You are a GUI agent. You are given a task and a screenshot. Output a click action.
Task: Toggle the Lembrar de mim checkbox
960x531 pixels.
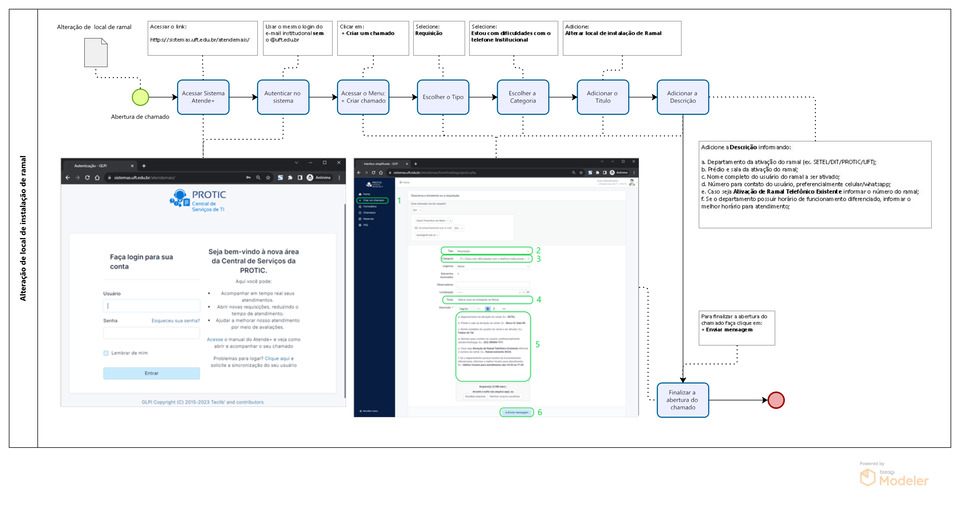click(x=105, y=353)
